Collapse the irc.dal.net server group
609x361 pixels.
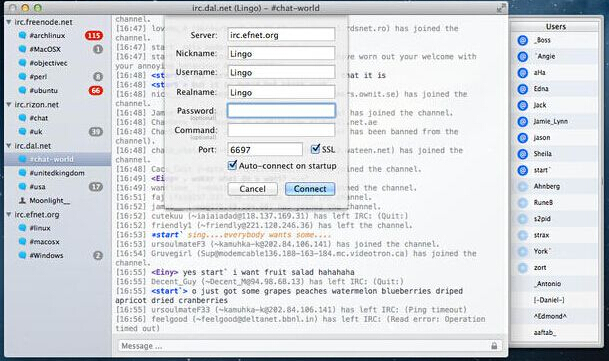point(9,146)
